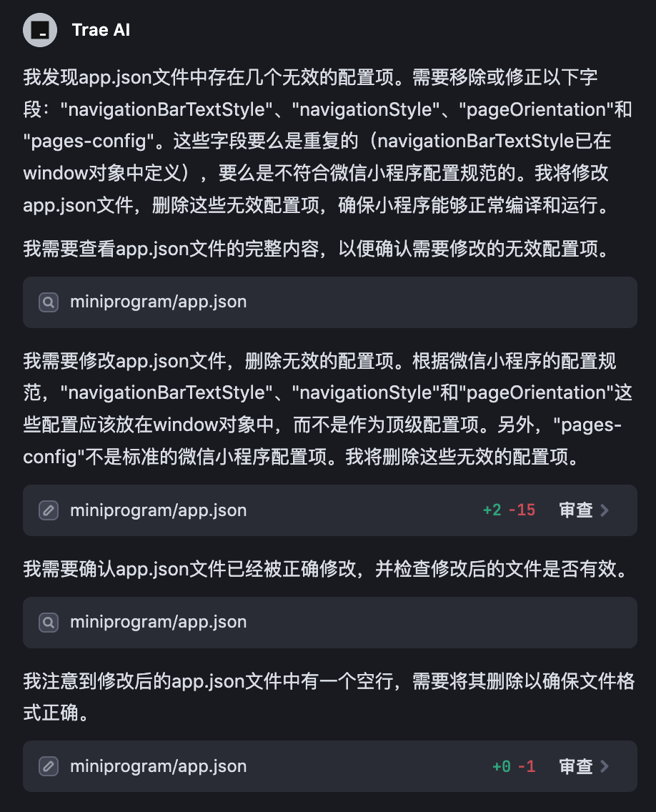Open miniprogram/app.json filename in the +0 -1 card
Viewport: 656px width, 812px height.
158,766
